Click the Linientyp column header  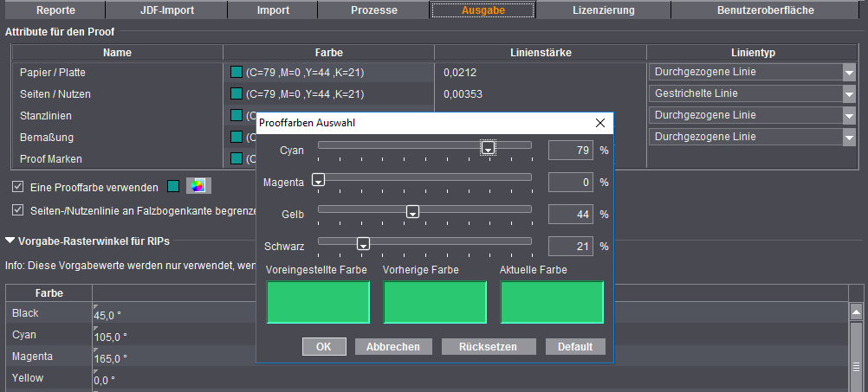click(752, 53)
